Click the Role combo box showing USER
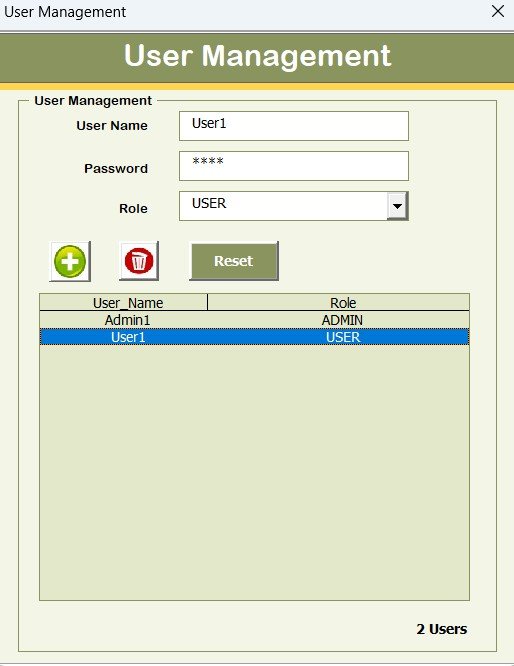 (294, 206)
